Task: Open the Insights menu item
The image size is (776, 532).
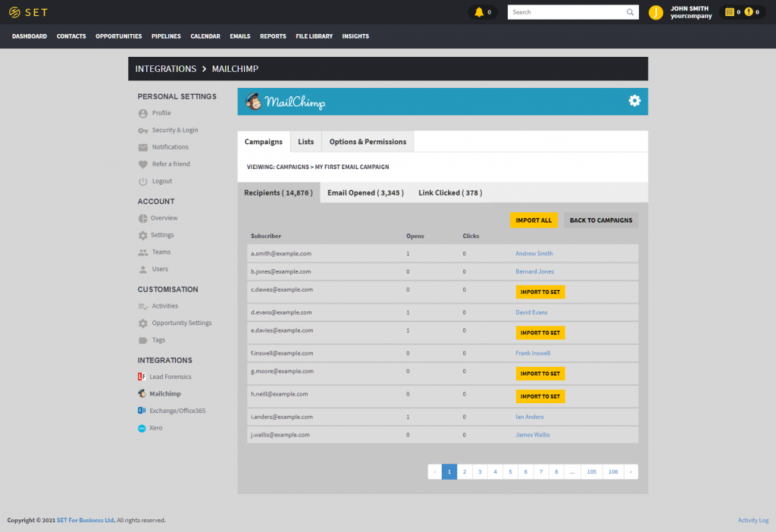Action: pyautogui.click(x=355, y=36)
